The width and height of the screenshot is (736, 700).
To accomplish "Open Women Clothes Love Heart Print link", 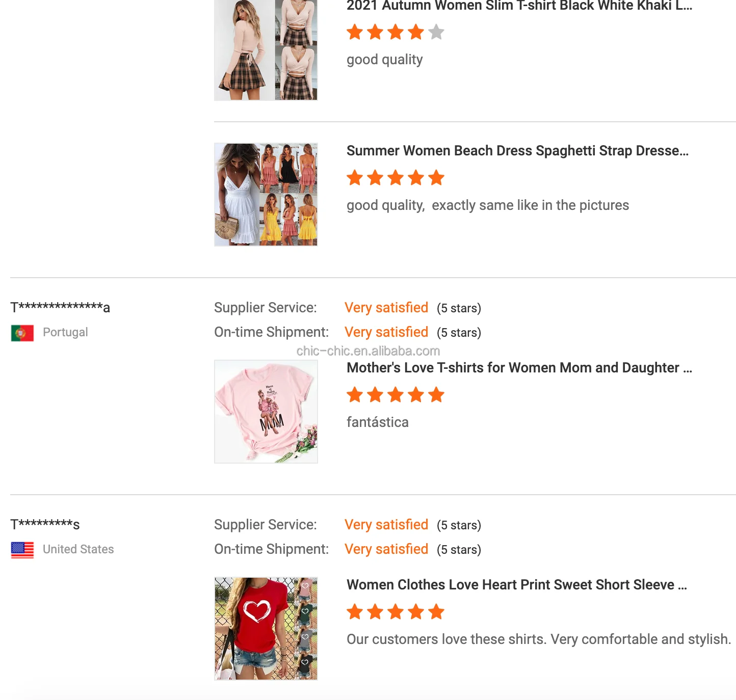I will (516, 585).
